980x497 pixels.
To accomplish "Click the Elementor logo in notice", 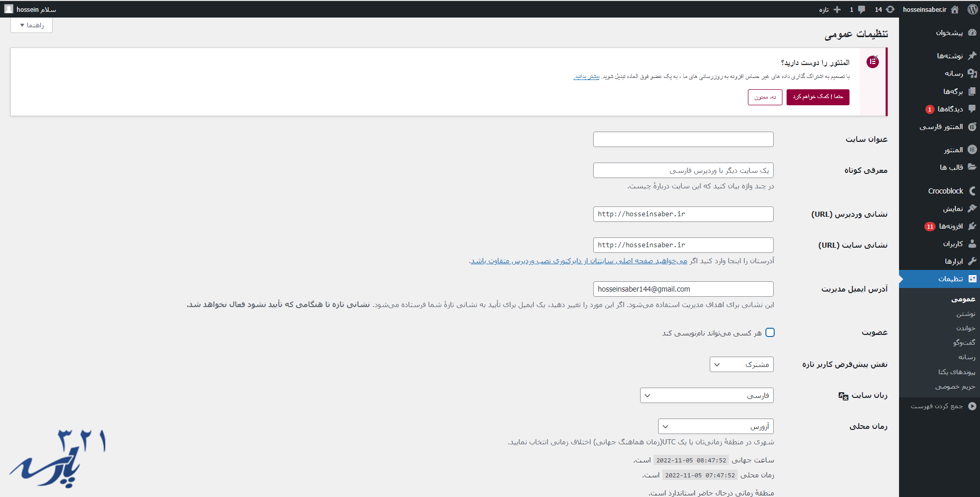I will 873,62.
